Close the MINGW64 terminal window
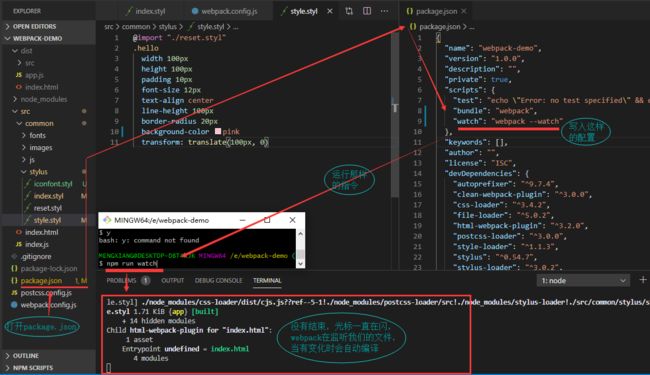The height and width of the screenshot is (375, 650). [x=292, y=220]
